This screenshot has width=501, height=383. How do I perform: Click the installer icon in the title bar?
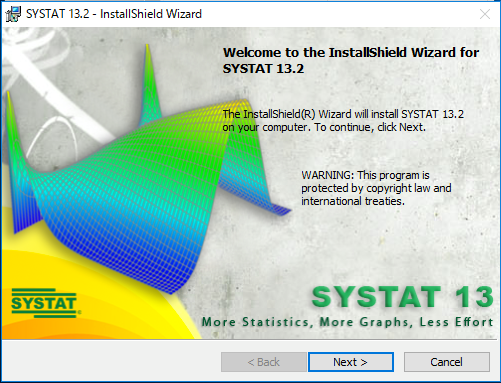(13, 14)
